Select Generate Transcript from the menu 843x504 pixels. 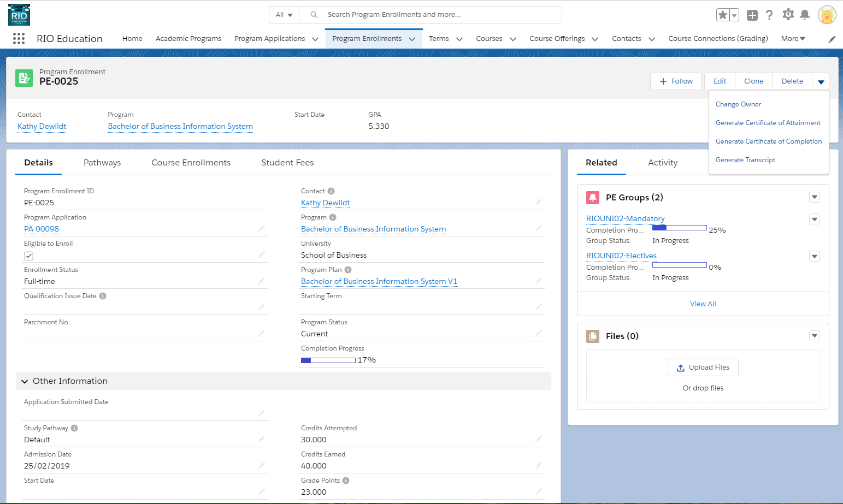[745, 160]
